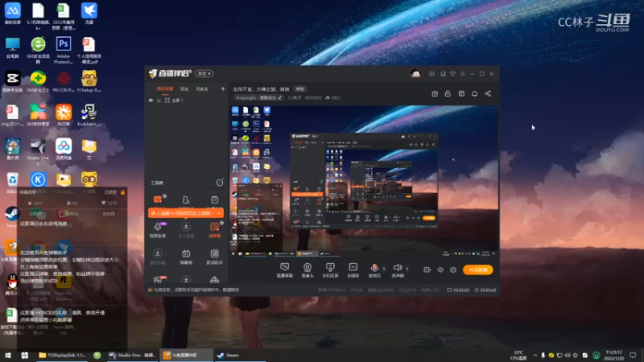Viewport: 644px width, 362px height.
Task: Add a phone screen mirroring source (手机投屏)
Action: [330, 270]
